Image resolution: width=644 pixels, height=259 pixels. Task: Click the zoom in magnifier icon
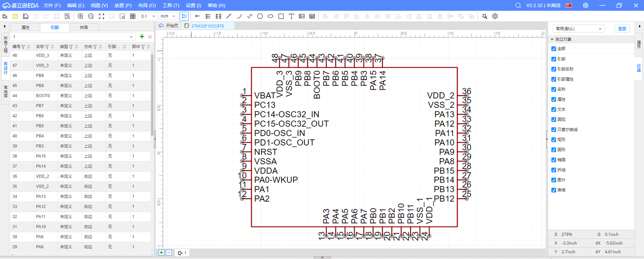point(80,16)
